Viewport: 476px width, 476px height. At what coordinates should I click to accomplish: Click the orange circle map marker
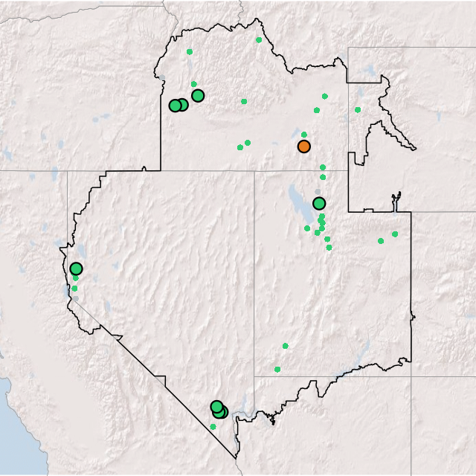[303, 147]
